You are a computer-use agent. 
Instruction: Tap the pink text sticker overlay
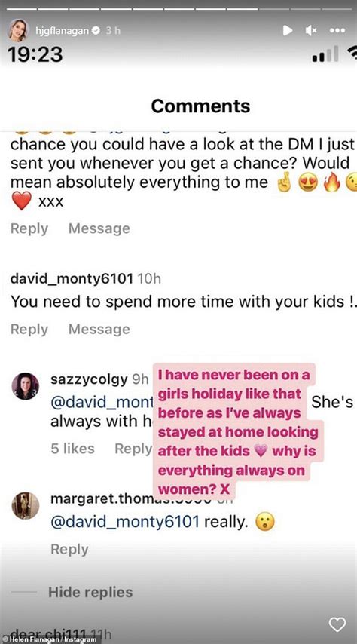tap(236, 431)
